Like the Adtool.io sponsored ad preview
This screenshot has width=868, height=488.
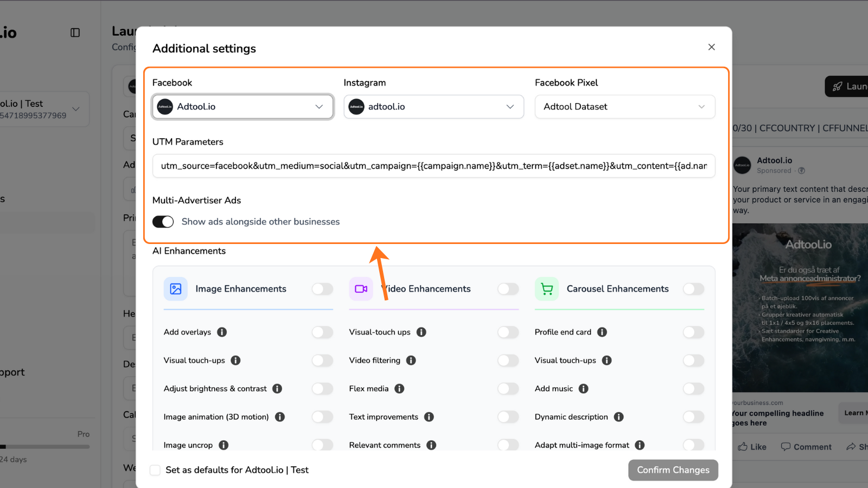click(752, 446)
